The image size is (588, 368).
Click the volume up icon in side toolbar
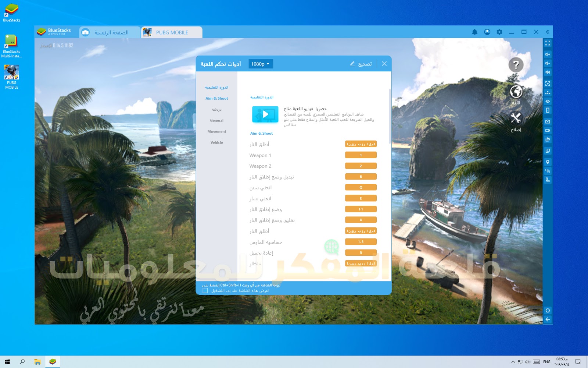(x=548, y=54)
